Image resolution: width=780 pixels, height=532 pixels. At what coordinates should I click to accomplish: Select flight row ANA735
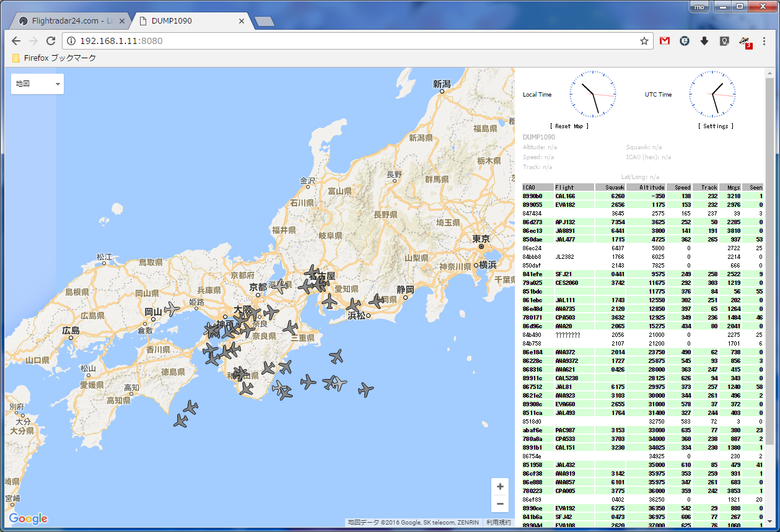[642, 308]
